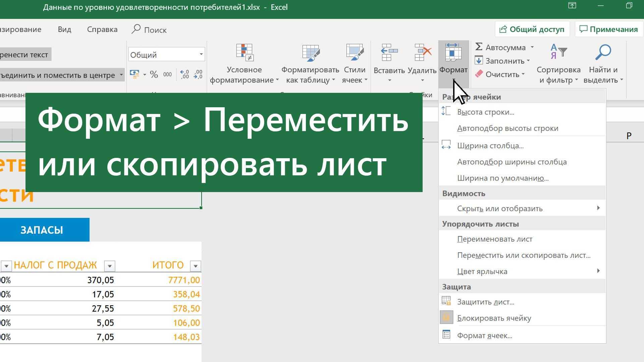Open the Вид ribbon tab
This screenshot has width=644, height=362.
(64, 29)
